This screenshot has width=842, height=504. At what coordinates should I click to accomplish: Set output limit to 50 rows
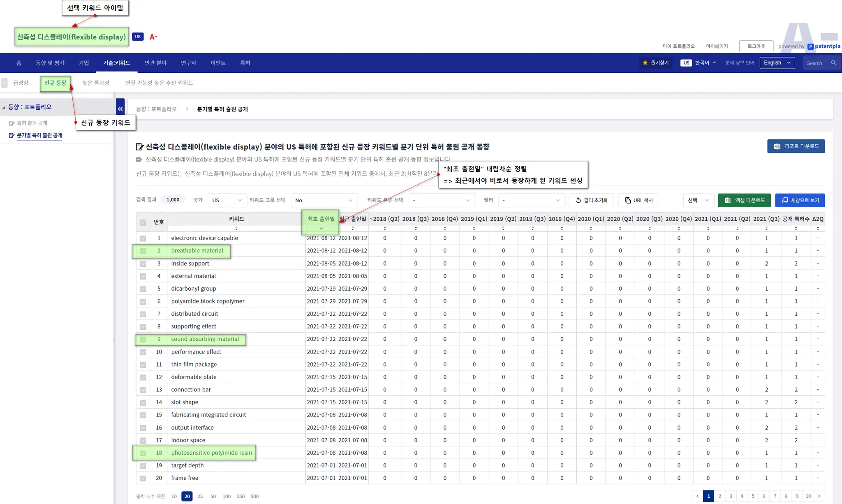[x=213, y=496]
